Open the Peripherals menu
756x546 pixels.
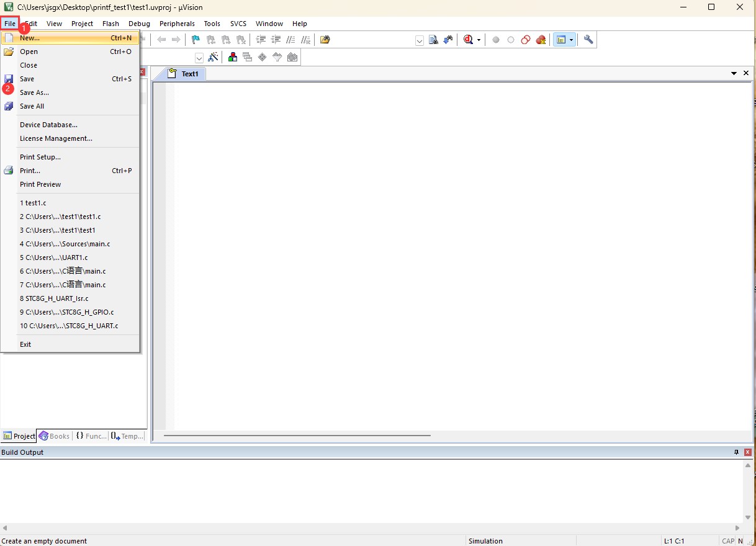click(x=177, y=24)
